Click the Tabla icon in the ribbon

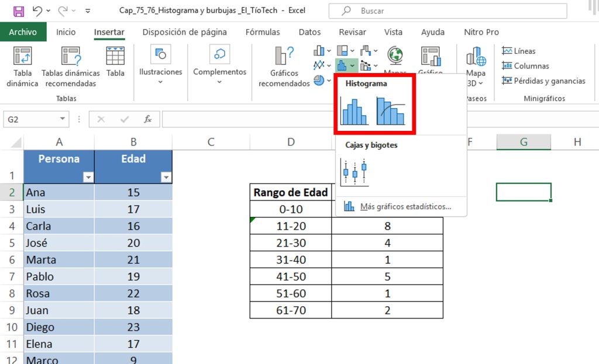115,62
